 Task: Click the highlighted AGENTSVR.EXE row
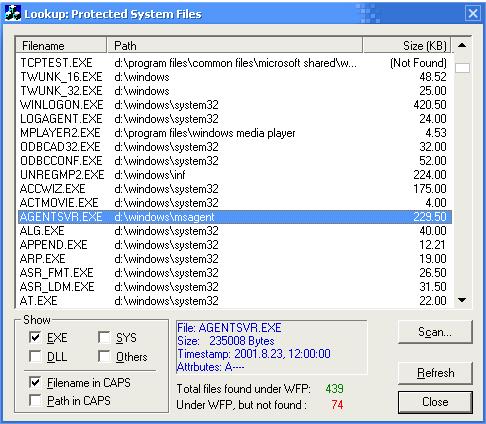pyautogui.click(x=235, y=217)
